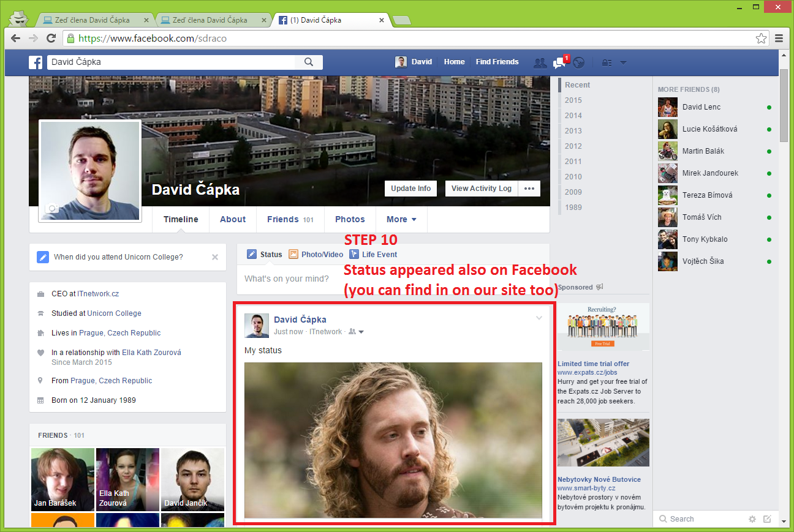Expand the post options chevron
The image size is (794, 532).
coord(539,318)
